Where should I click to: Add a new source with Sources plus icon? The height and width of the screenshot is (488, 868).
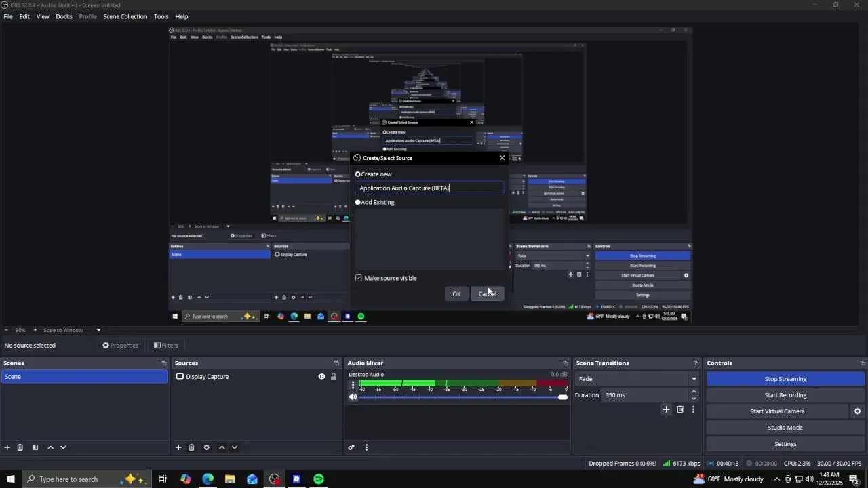pyautogui.click(x=178, y=447)
